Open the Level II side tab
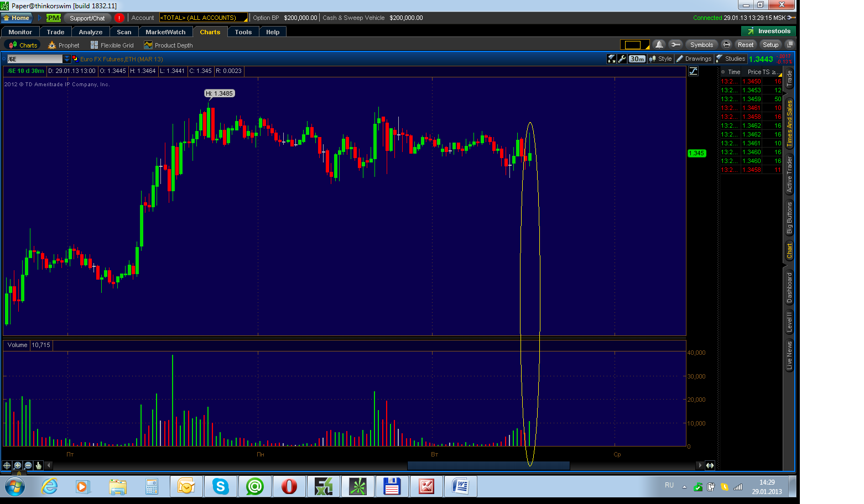 (x=789, y=322)
